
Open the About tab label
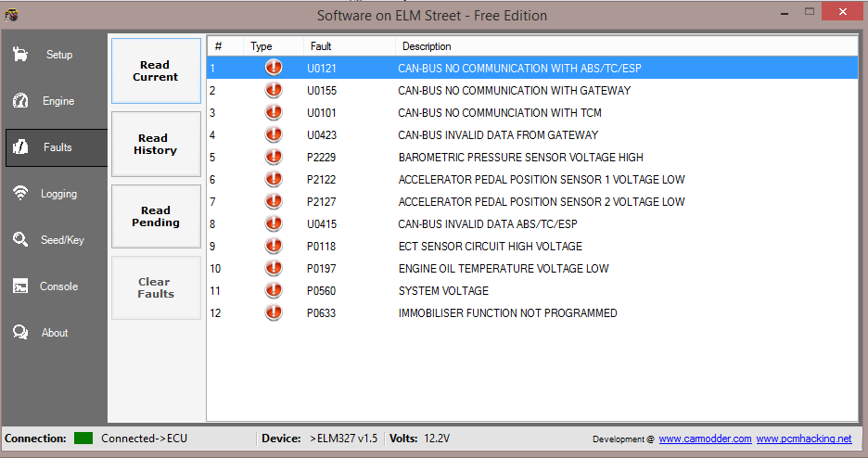pyautogui.click(x=55, y=333)
